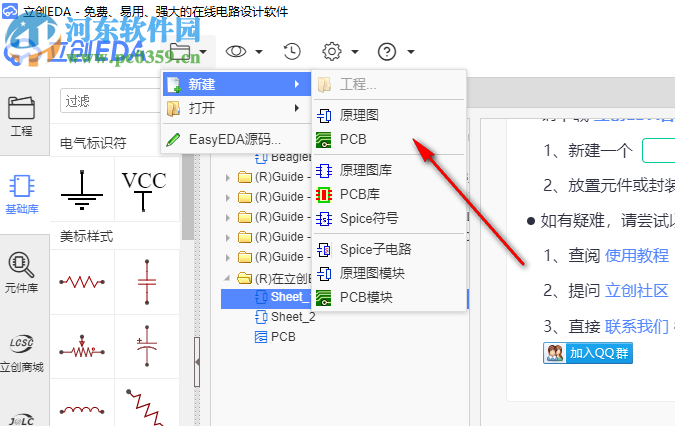Image resolution: width=675 pixels, height=426 pixels.
Task: Select the Sheet_2 schematic
Action: pyautogui.click(x=285, y=317)
